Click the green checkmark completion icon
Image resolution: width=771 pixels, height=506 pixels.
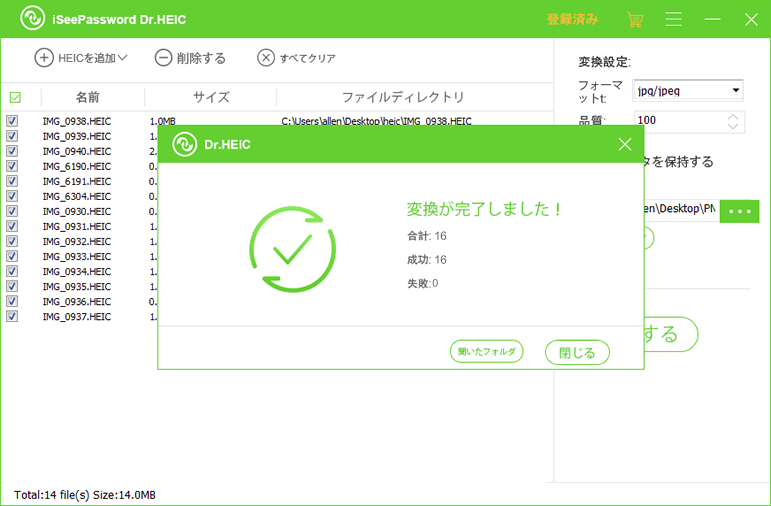click(293, 249)
